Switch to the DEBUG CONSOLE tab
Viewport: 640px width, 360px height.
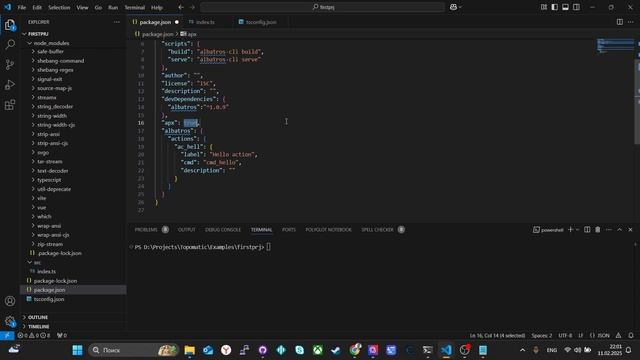click(223, 230)
